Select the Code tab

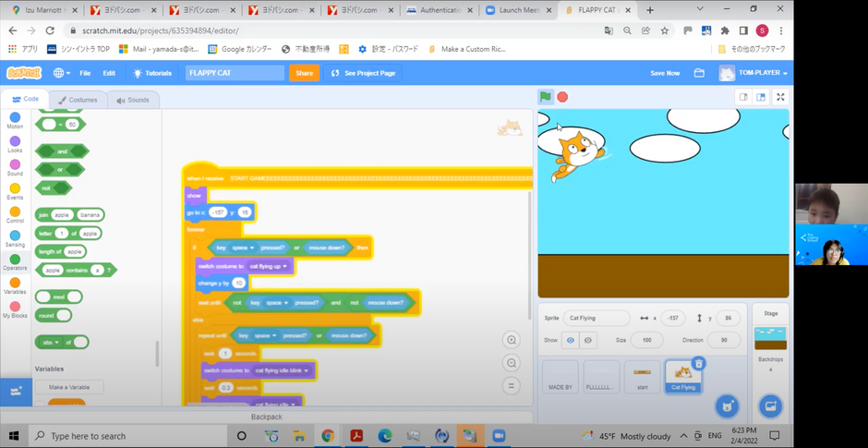pos(25,99)
